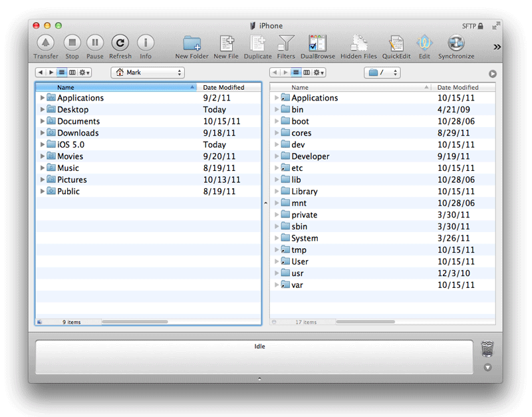Expand the Documents folder in left pane
Image resolution: width=532 pixels, height=417 pixels.
tap(43, 121)
